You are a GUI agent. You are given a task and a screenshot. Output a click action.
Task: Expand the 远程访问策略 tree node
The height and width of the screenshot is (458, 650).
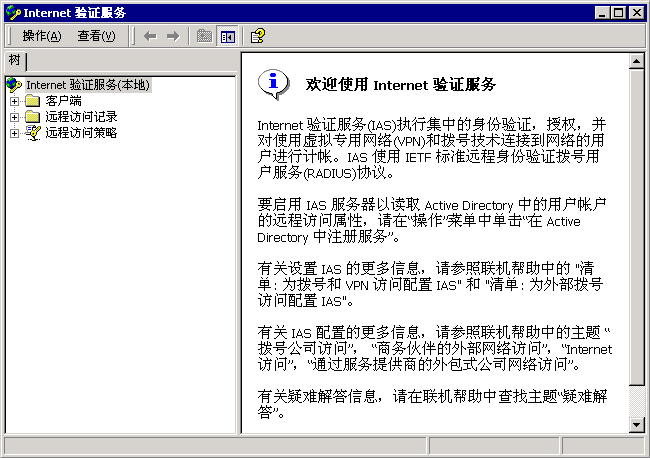coord(15,133)
